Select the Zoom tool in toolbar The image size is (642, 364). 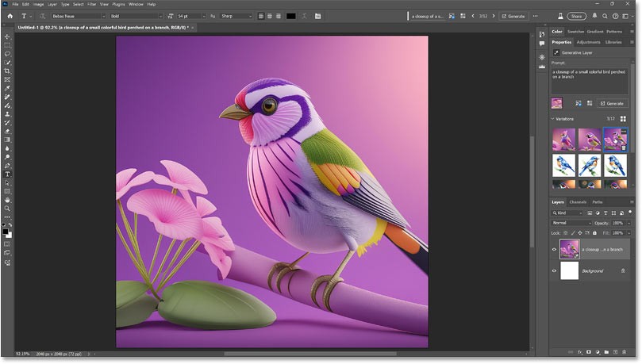point(8,209)
